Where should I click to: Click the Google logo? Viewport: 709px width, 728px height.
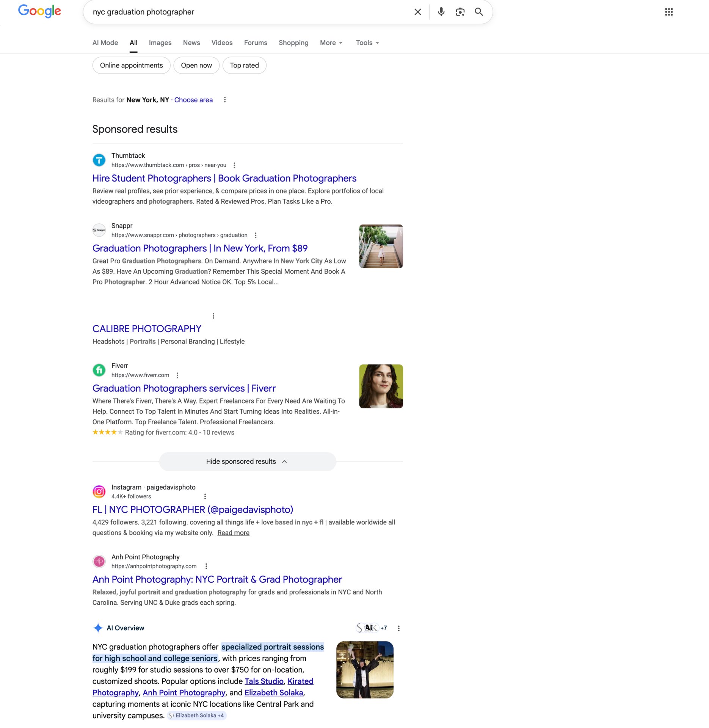click(39, 11)
